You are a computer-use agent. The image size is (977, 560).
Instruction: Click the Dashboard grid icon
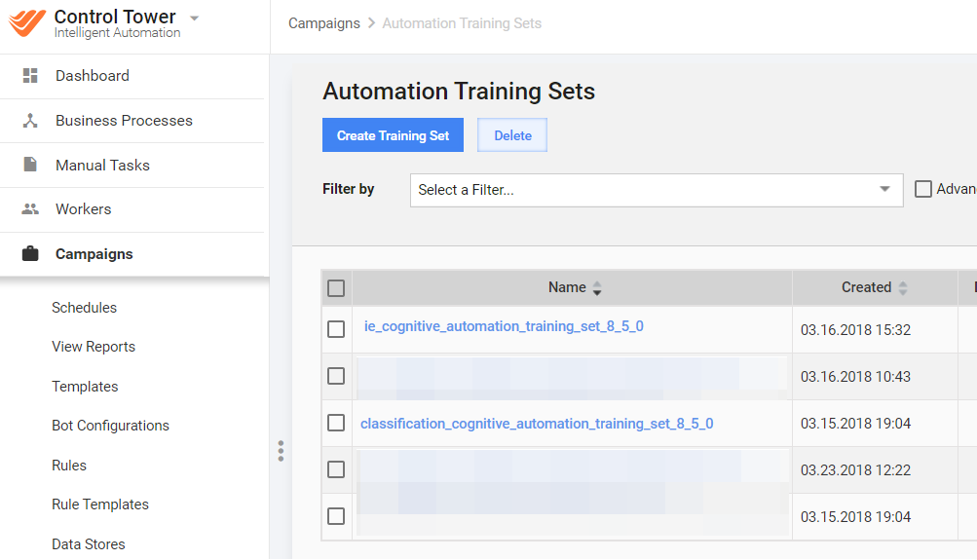point(30,75)
